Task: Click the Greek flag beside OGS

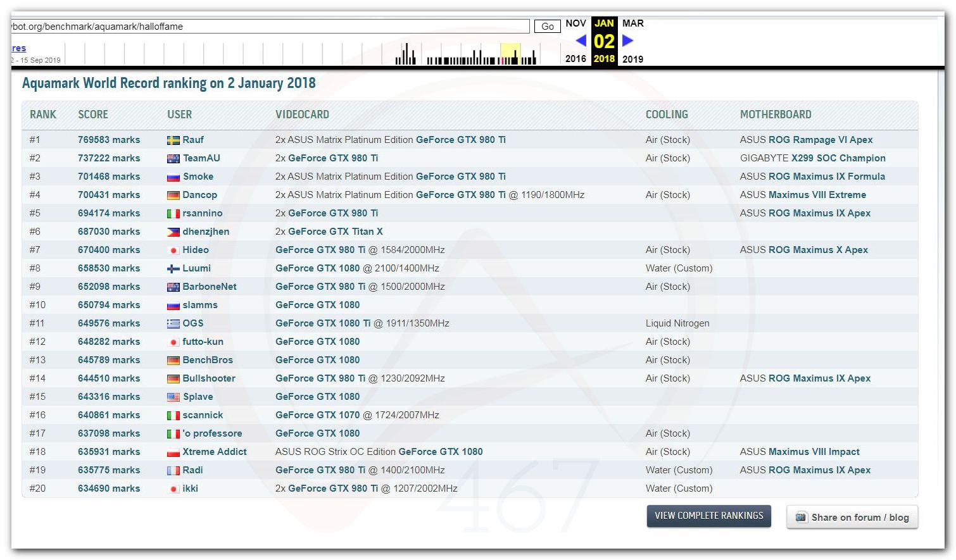Action: (173, 324)
